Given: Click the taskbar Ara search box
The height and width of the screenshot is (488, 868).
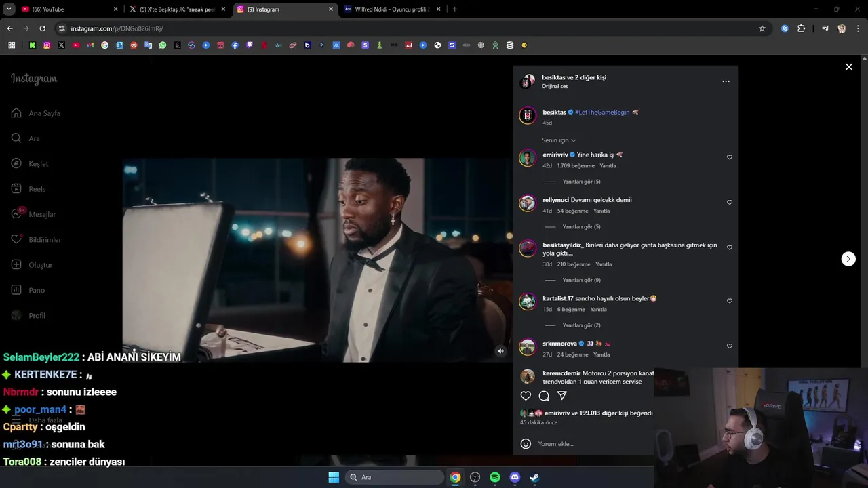Looking at the screenshot, I should tap(396, 477).
